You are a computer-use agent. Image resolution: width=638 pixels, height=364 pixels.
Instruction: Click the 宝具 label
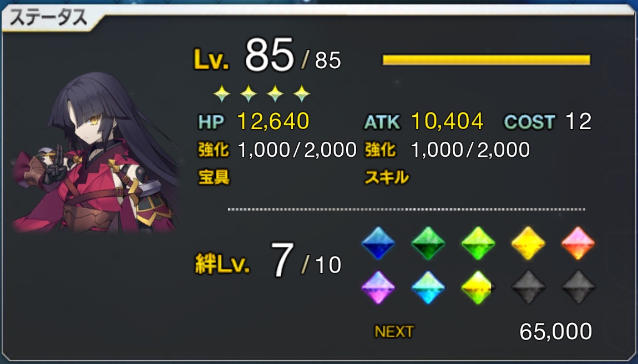(214, 177)
